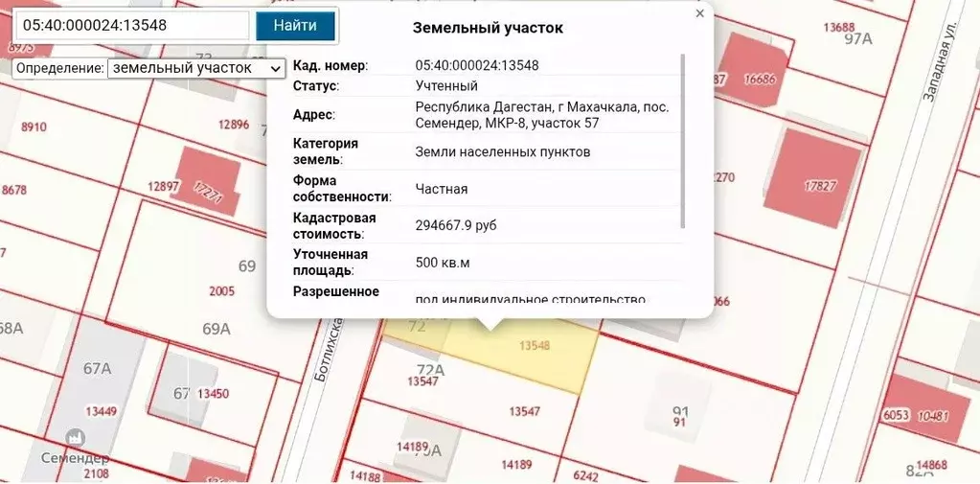This screenshot has width=980, height=484.
Task: Click the Найти search button
Action: 295,26
